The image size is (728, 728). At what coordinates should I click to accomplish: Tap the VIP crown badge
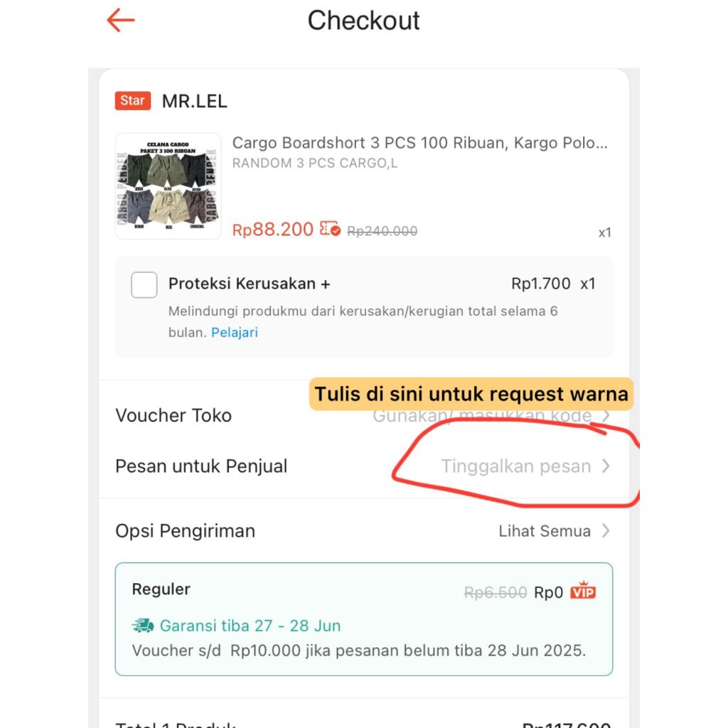583,591
